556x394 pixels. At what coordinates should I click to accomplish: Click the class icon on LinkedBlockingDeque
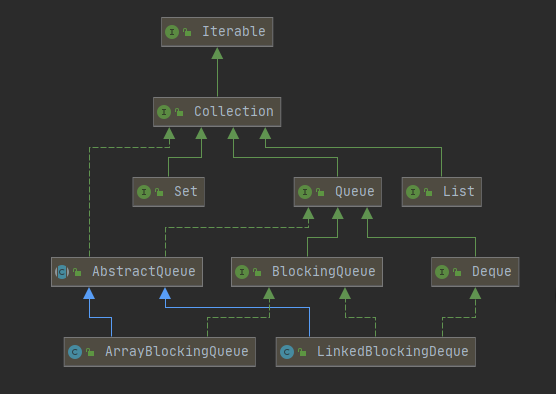pos(287,352)
